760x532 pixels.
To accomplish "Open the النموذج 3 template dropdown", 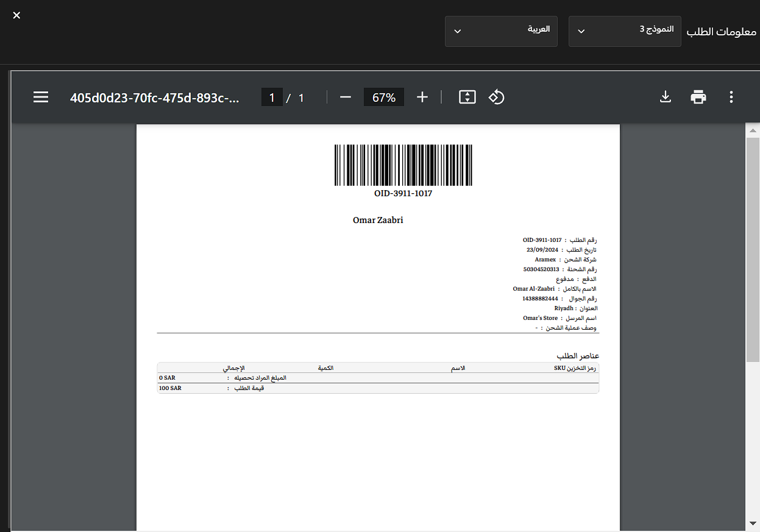I will 625,31.
